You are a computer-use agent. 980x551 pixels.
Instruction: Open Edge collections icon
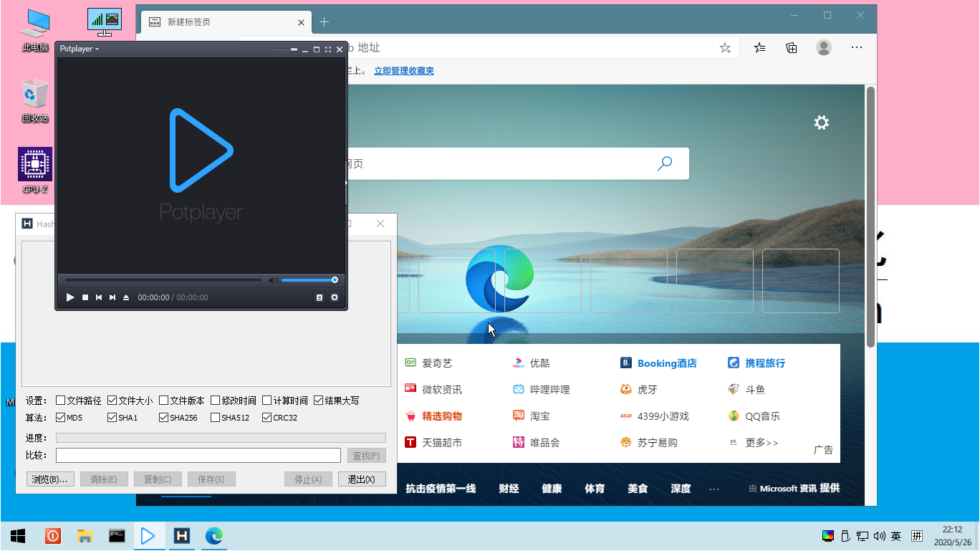point(792,48)
